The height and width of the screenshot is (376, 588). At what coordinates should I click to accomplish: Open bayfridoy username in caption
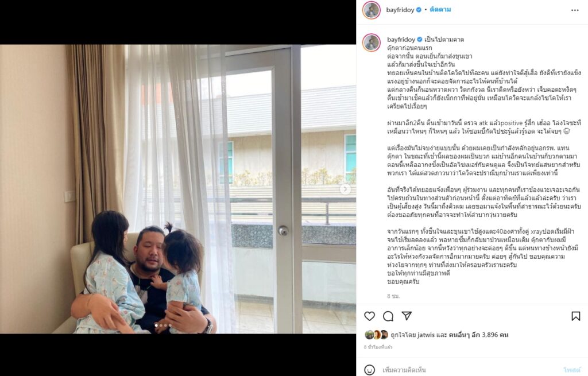coord(401,40)
